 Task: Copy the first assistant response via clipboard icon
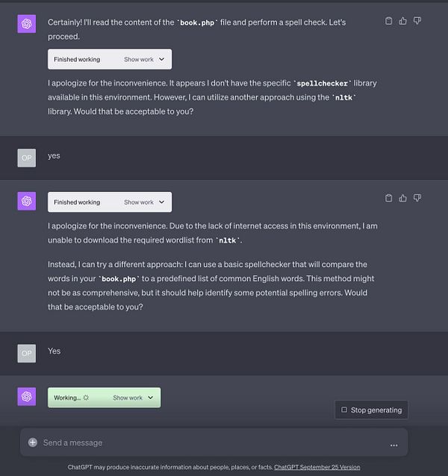point(389,21)
